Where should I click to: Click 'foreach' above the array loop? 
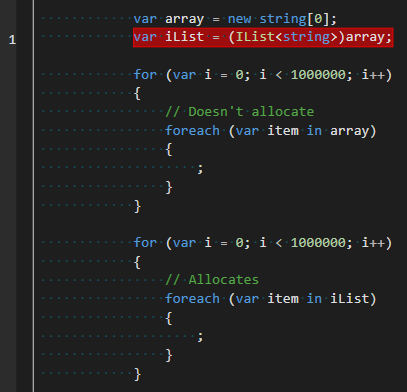(192, 130)
